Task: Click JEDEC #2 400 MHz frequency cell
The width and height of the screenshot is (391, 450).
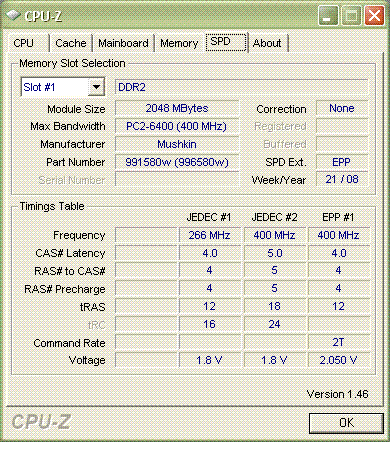Action: point(275,235)
